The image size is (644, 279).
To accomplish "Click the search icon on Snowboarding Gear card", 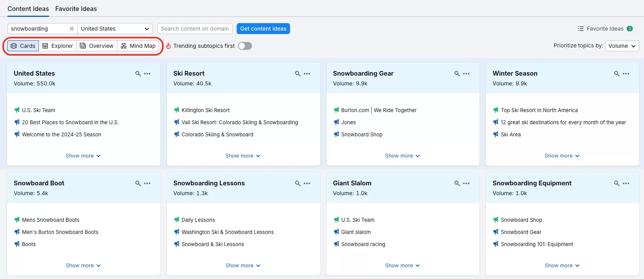I will coord(457,74).
